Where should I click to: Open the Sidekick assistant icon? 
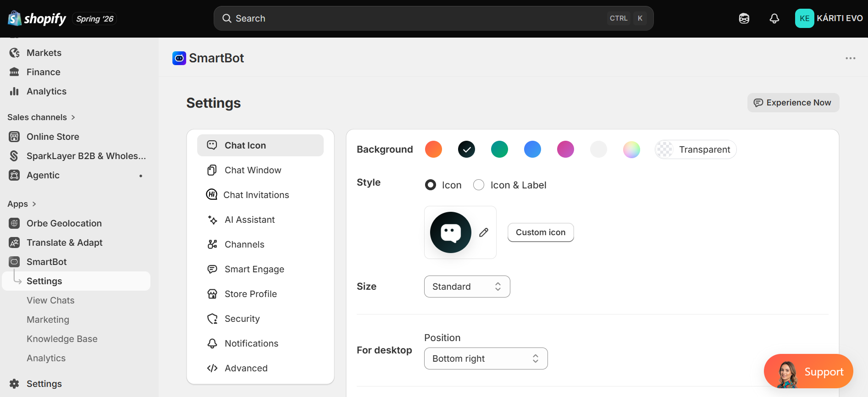(x=744, y=18)
